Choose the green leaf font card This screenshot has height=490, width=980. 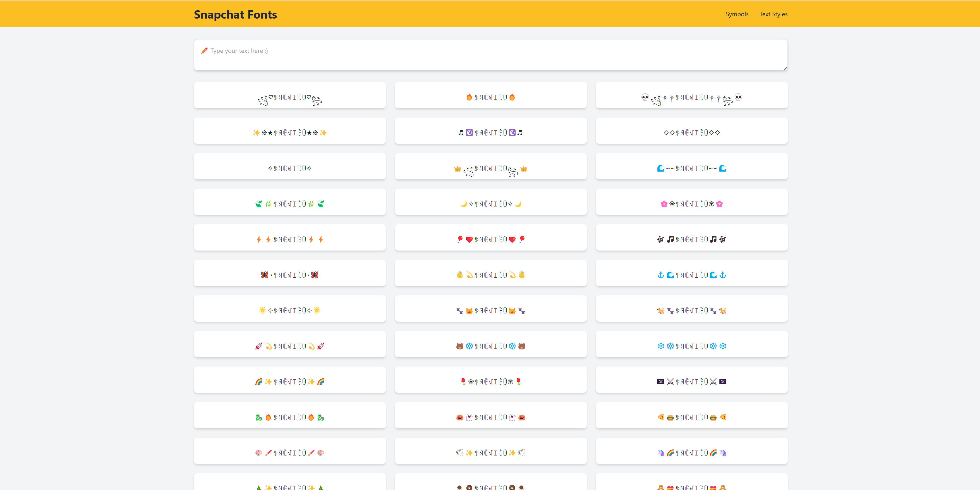[290, 202]
